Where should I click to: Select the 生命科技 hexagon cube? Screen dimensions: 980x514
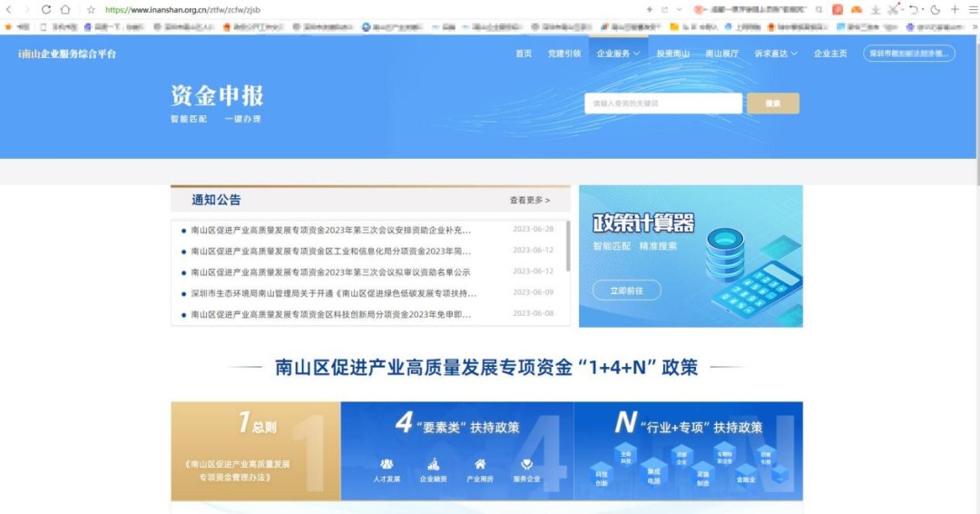[x=625, y=456]
